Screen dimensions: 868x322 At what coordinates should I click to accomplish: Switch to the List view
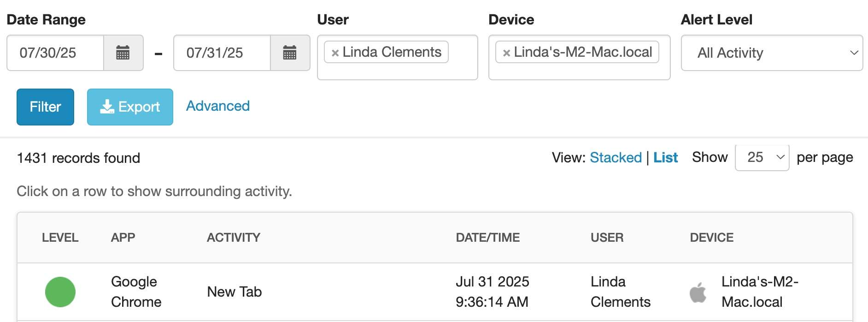[665, 158]
